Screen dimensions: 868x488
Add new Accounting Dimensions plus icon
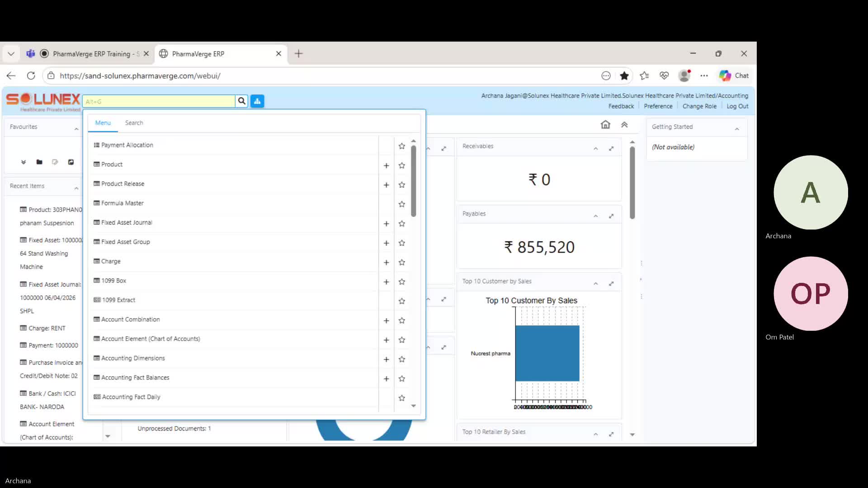(x=386, y=360)
